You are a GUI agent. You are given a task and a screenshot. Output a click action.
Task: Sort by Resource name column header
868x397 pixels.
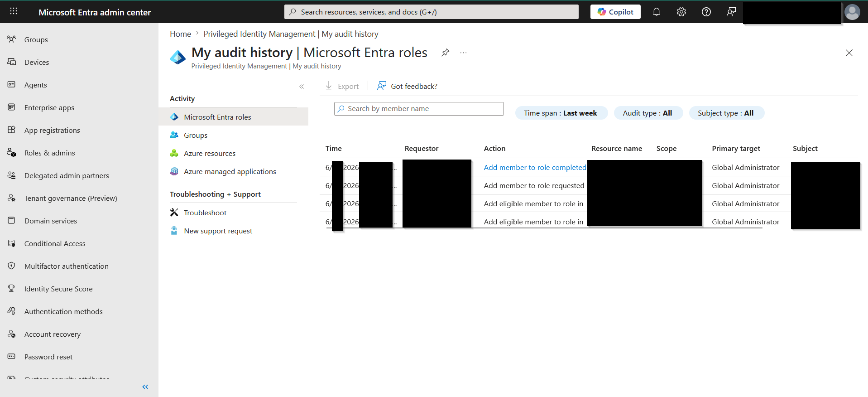point(617,148)
